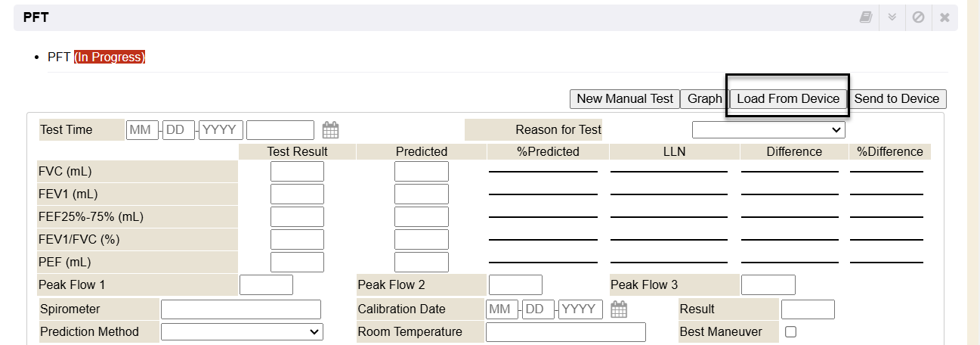Toggle the Best Maneuver checkbox
This screenshot has width=980, height=345.
tap(790, 331)
